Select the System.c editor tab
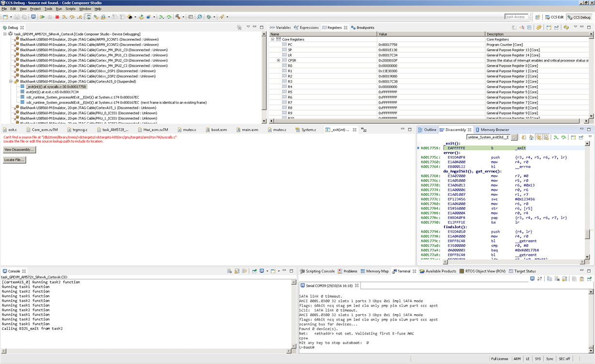This screenshot has width=595, height=364. click(x=306, y=130)
